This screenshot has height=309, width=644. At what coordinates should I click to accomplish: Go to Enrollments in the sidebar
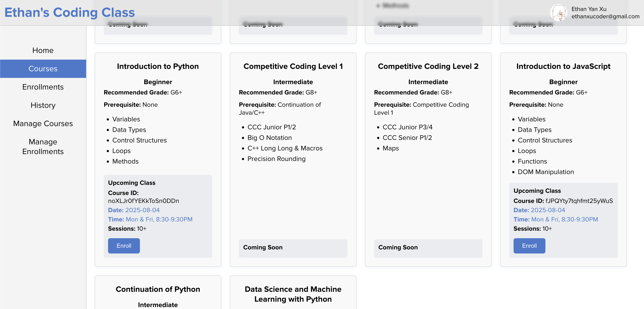click(x=43, y=87)
